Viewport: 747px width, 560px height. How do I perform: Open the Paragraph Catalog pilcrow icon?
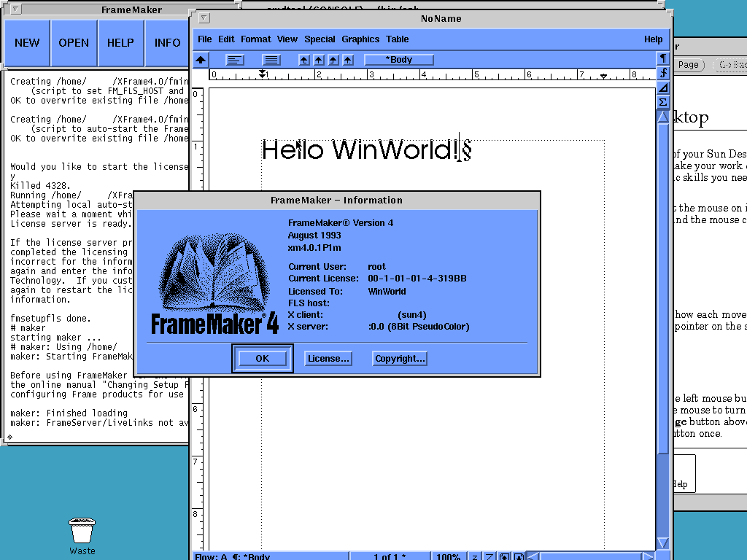click(x=663, y=58)
